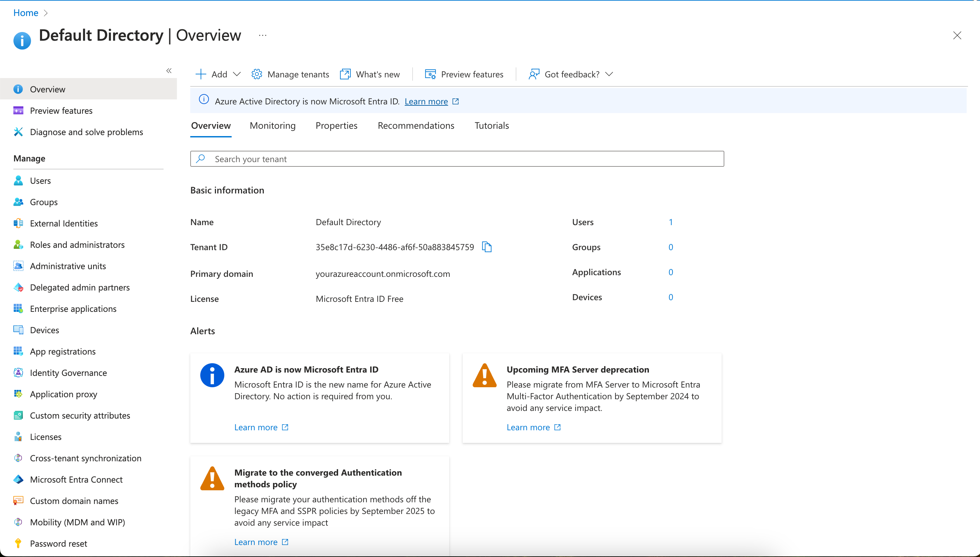Screen dimensions: 980x557
Task: Focus the Search your tenant field
Action: coord(457,159)
